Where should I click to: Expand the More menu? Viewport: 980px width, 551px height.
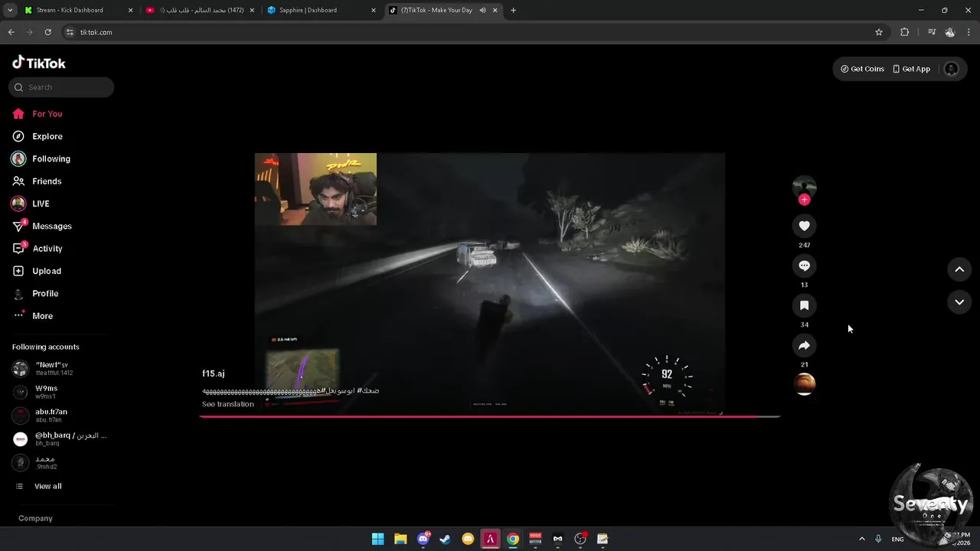click(32, 316)
